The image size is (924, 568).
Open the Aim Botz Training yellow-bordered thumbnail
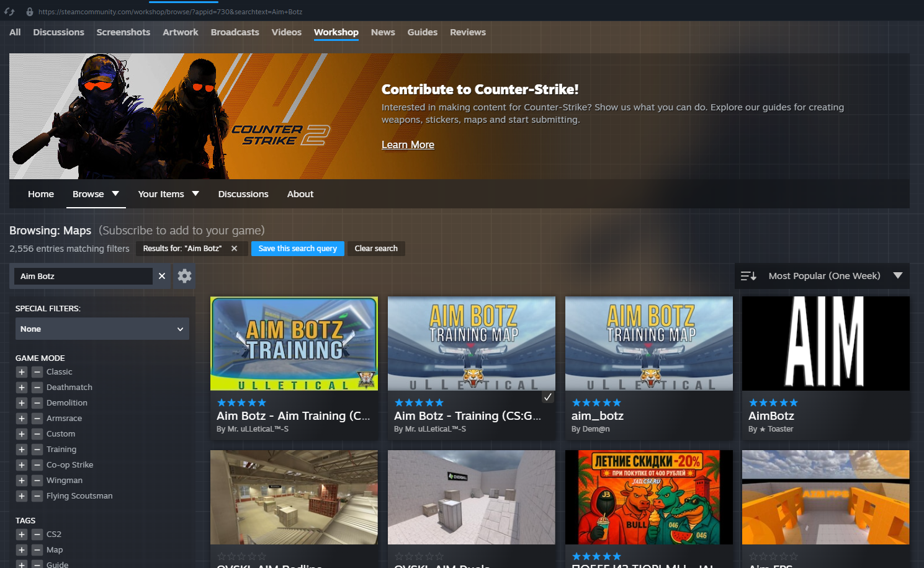tap(294, 344)
